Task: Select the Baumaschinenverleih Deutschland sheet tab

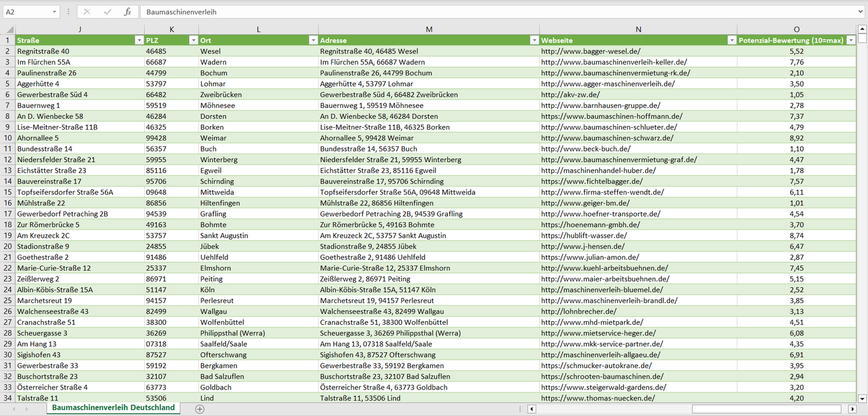Action: [113, 408]
